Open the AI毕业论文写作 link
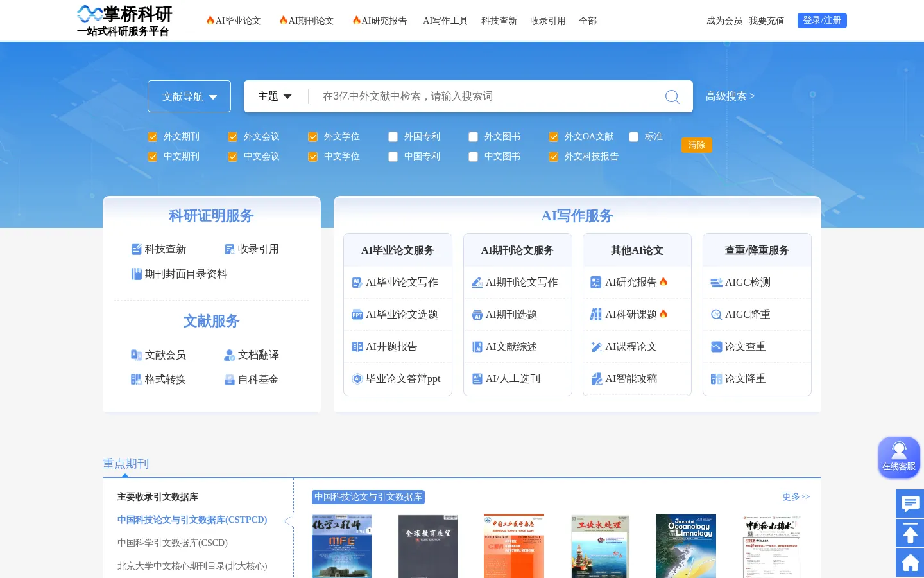This screenshot has height=578, width=924. point(402,283)
